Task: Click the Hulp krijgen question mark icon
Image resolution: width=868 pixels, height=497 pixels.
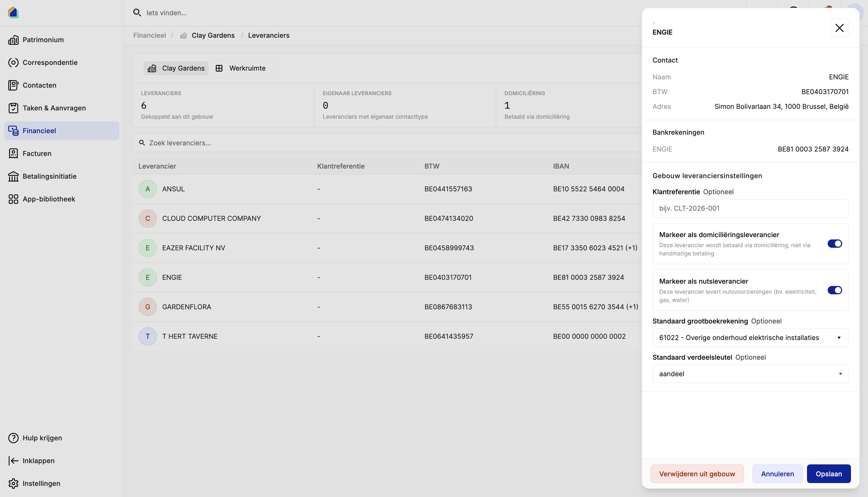Action: click(13, 438)
